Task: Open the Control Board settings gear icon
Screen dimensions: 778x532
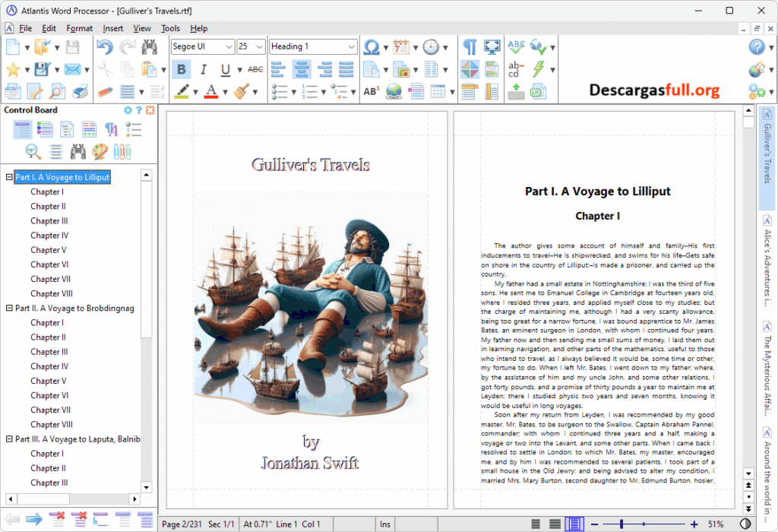Action: (x=128, y=109)
